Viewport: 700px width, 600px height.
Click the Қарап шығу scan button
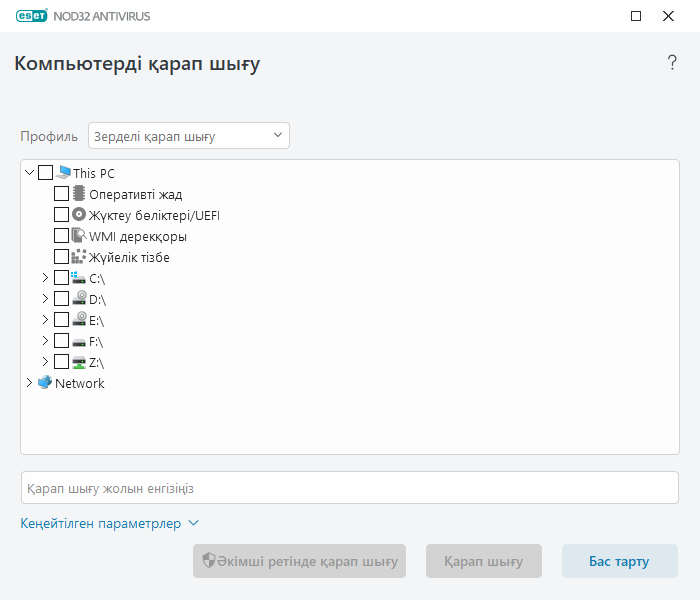484,561
